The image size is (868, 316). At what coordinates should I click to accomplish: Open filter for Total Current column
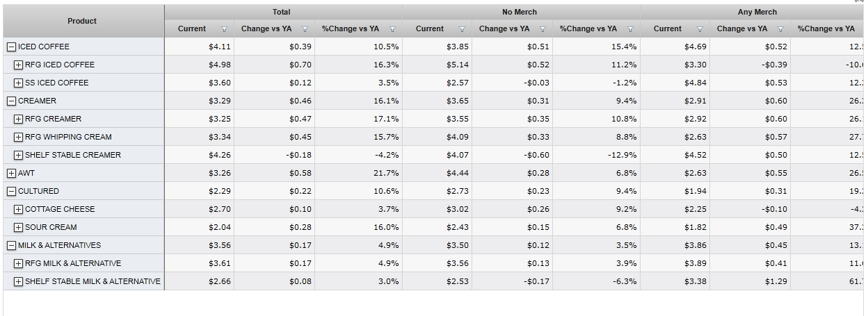[224, 29]
